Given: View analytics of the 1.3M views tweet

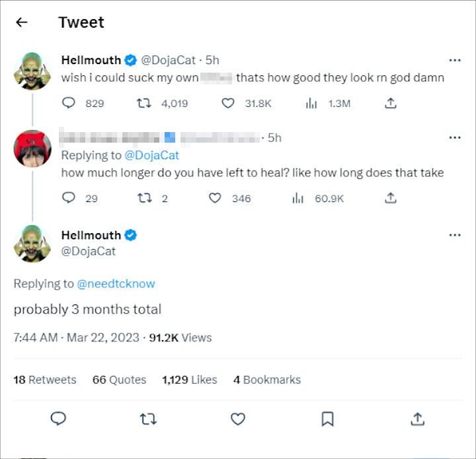Looking at the screenshot, I should [x=311, y=103].
